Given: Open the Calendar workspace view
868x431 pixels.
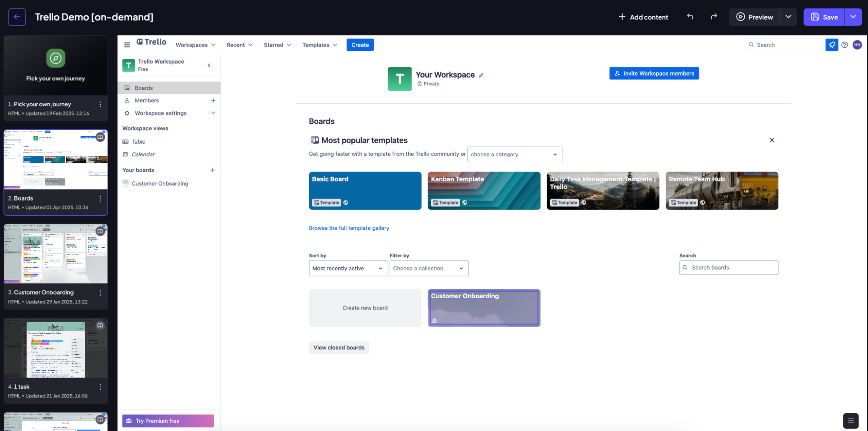Looking at the screenshot, I should pos(143,155).
